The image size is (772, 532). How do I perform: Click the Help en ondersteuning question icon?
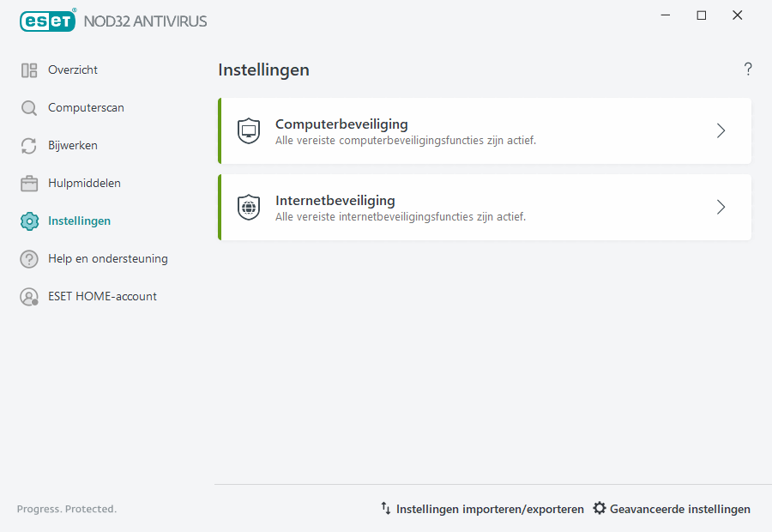click(x=28, y=258)
